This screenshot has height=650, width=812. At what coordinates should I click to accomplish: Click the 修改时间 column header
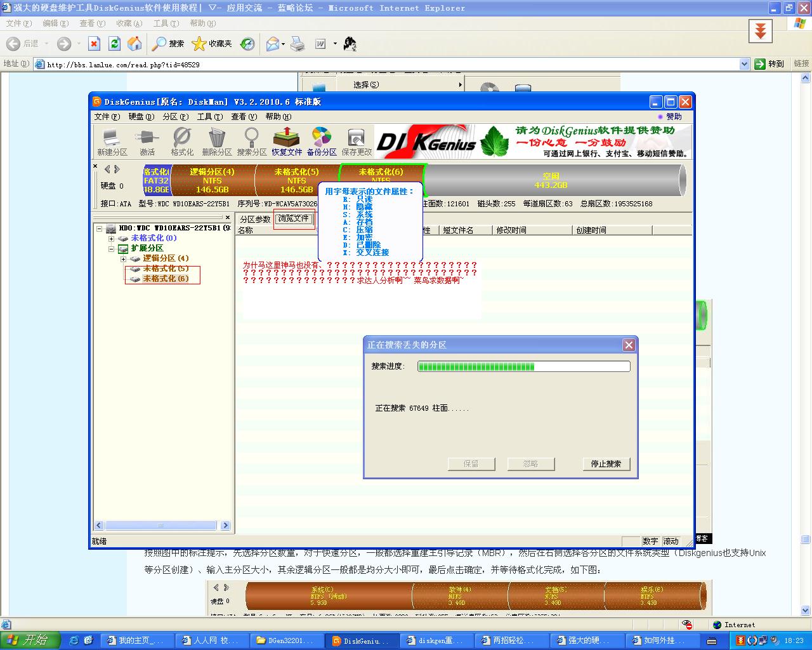pyautogui.click(x=532, y=230)
